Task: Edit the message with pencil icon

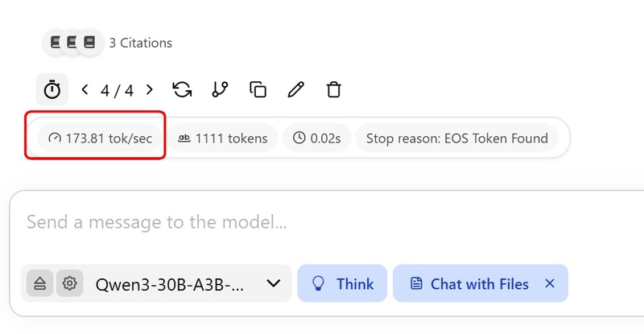Action: (295, 89)
